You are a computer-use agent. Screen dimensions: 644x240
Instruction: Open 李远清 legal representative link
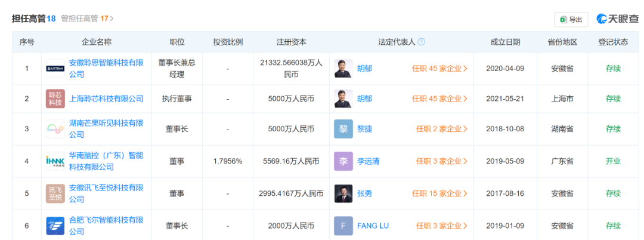369,161
